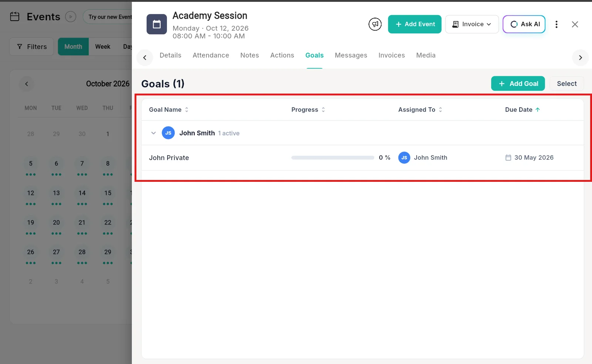Select October 29 in the calendar
The image size is (592, 364).
108,252
